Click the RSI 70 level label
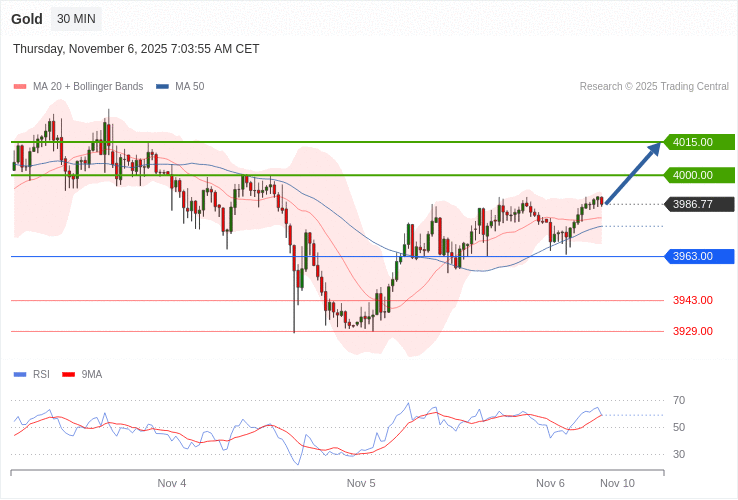The image size is (738, 500). (679, 401)
